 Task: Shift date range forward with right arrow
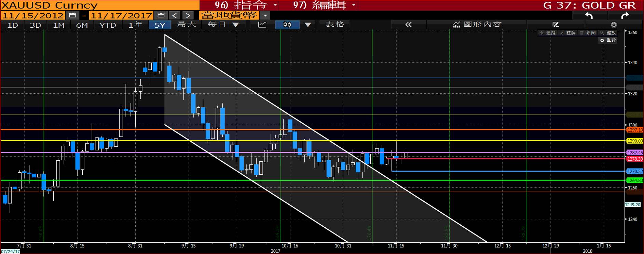point(188,15)
